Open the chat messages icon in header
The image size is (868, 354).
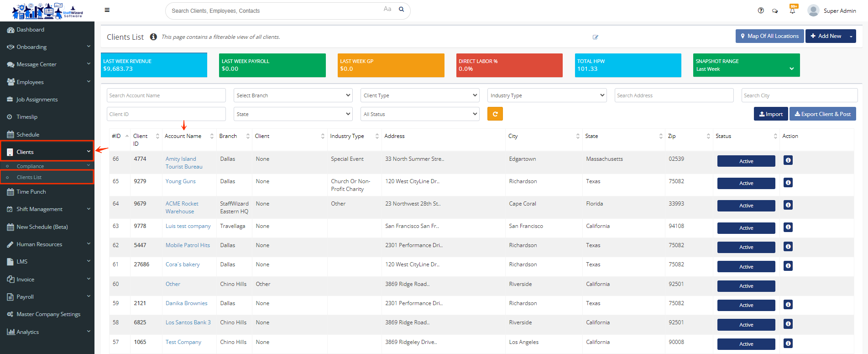point(775,11)
